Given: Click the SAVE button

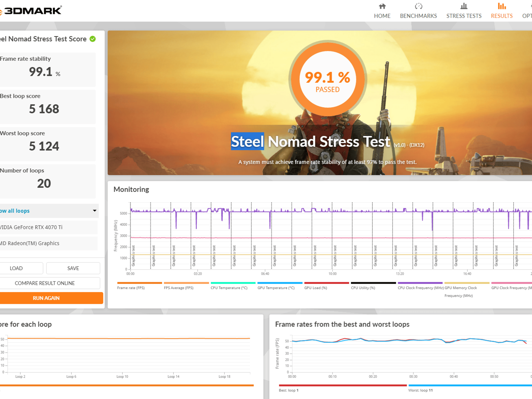Looking at the screenshot, I should click(x=73, y=268).
